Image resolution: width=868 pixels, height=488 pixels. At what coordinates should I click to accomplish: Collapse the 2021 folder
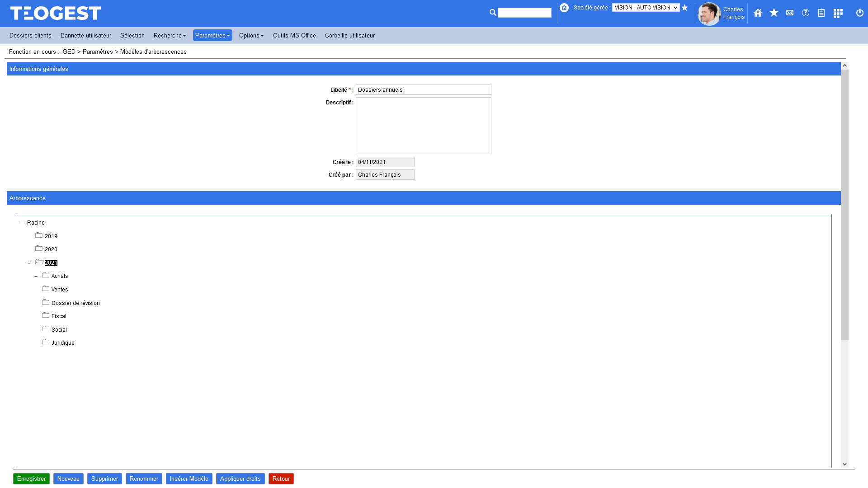[29, 263]
